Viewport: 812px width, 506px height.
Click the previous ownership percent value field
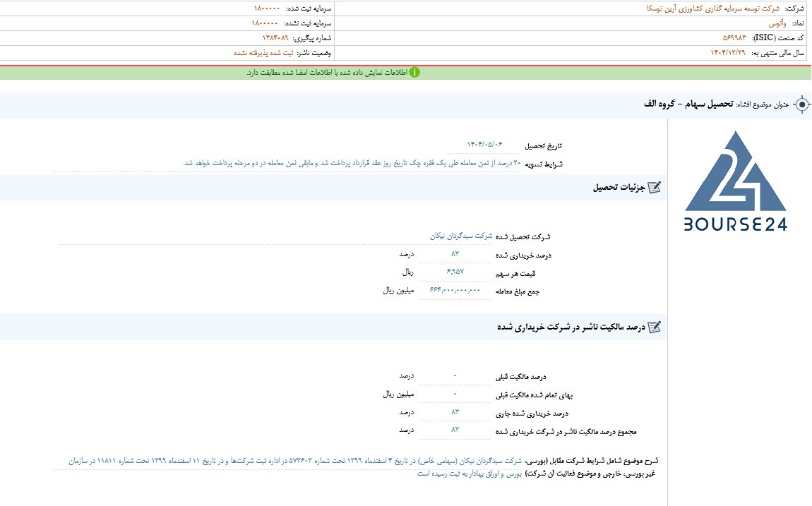pos(455,375)
